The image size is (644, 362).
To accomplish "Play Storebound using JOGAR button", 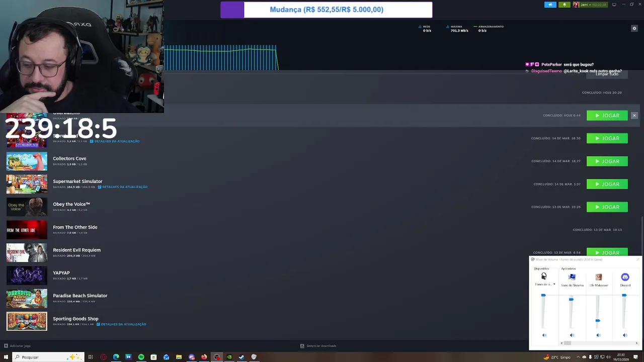I will pyautogui.click(x=607, y=138).
